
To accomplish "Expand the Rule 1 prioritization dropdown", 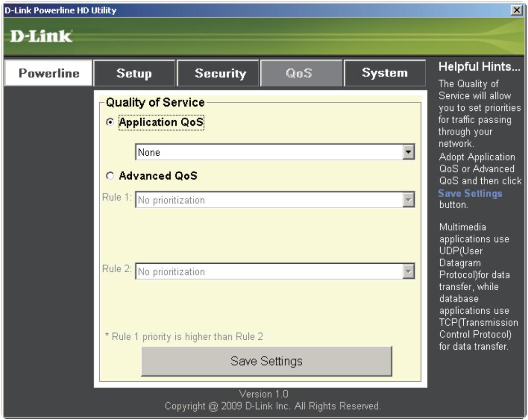I will coord(409,200).
